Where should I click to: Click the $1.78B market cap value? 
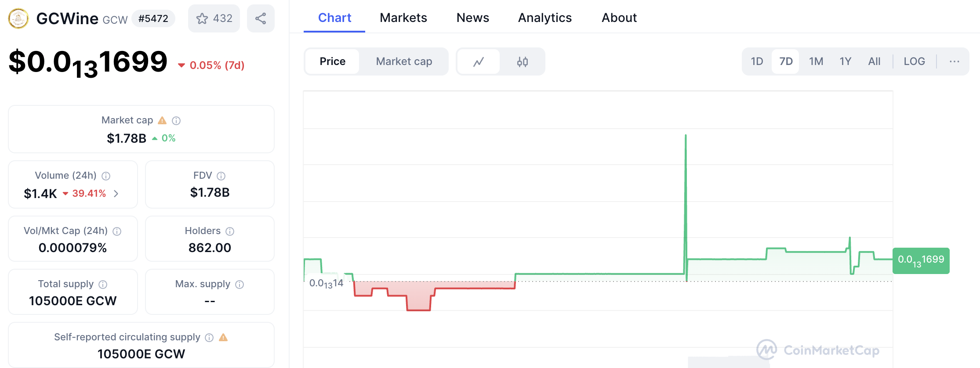(x=127, y=138)
